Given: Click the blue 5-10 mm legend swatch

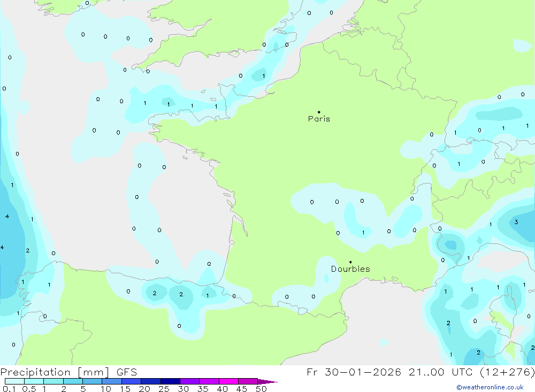Looking at the screenshot, I should pyautogui.click(x=93, y=381).
